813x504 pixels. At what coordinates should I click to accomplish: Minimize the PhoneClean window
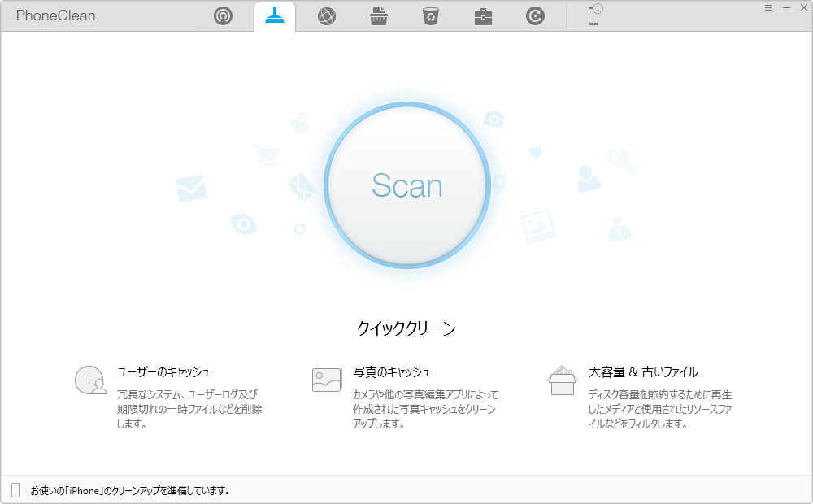click(x=786, y=7)
